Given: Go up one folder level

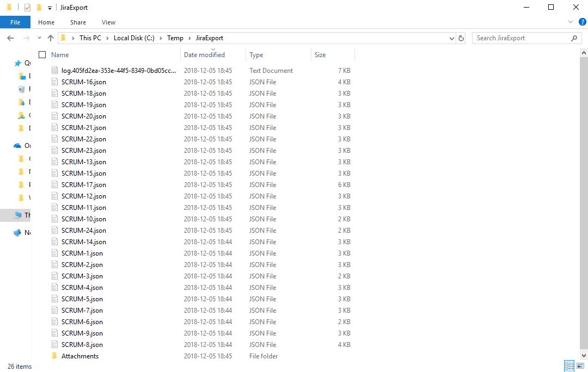Looking at the screenshot, I should point(51,38).
